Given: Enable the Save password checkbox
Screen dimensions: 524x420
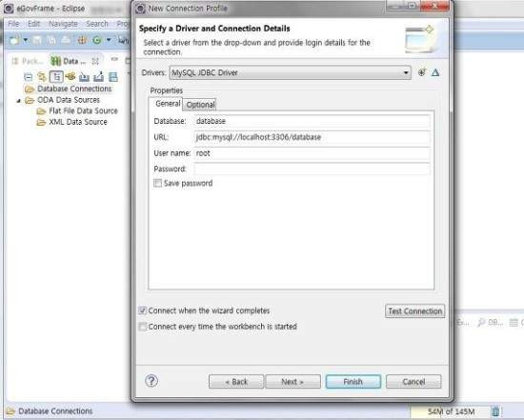Looking at the screenshot, I should [157, 183].
